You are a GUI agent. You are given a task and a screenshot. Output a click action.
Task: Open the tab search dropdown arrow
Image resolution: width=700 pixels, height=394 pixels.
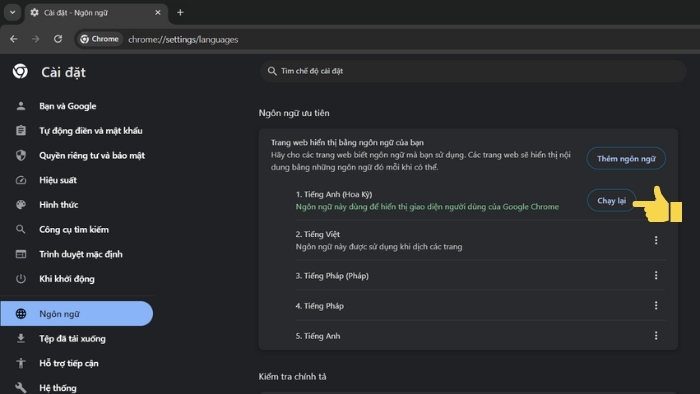(x=12, y=12)
